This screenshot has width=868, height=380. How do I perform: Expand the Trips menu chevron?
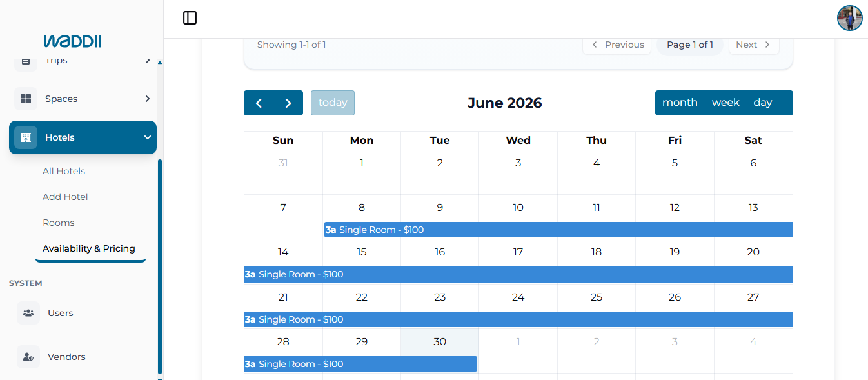pos(147,61)
